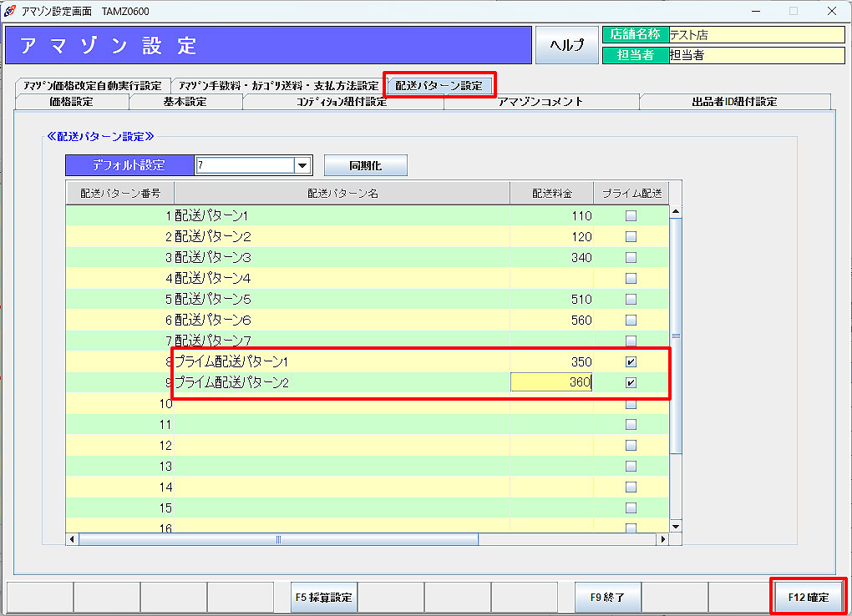The height and width of the screenshot is (616, 852).
Task: Uncheck prime delivery for プライム配送パターン2
Action: (631, 383)
